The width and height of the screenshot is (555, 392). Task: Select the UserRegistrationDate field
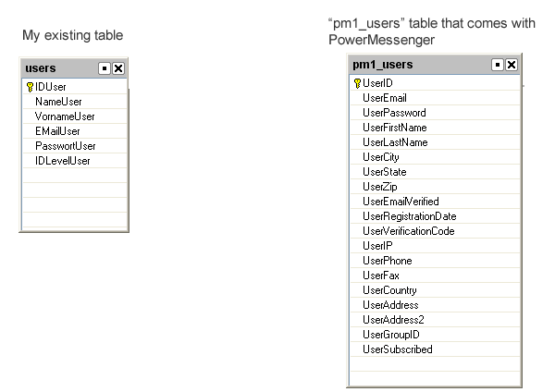435,216
